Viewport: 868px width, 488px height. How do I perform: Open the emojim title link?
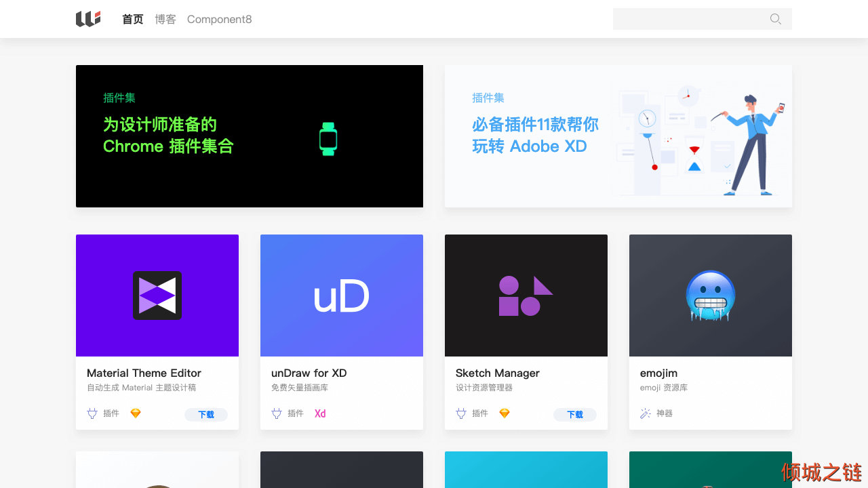[658, 373]
